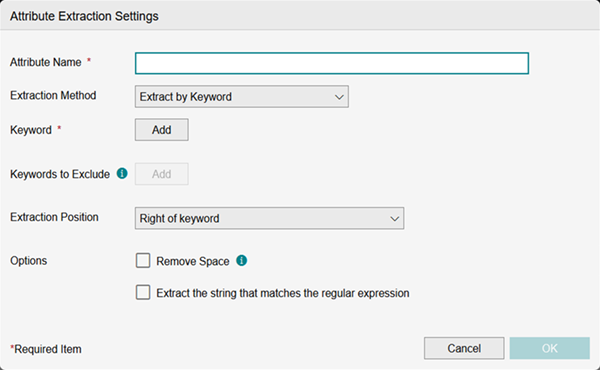600x370 pixels.
Task: Cancel the Attribute Extraction Settings dialog
Action: pos(464,348)
